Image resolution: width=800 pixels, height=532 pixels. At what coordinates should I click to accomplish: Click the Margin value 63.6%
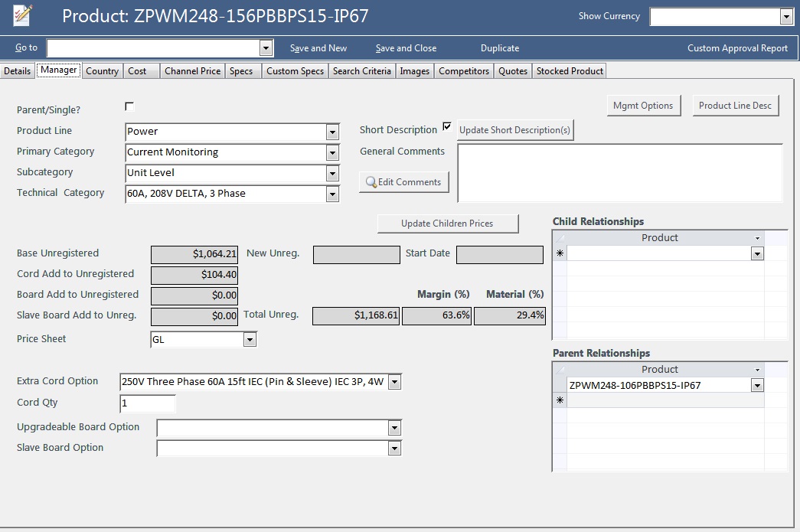(436, 315)
